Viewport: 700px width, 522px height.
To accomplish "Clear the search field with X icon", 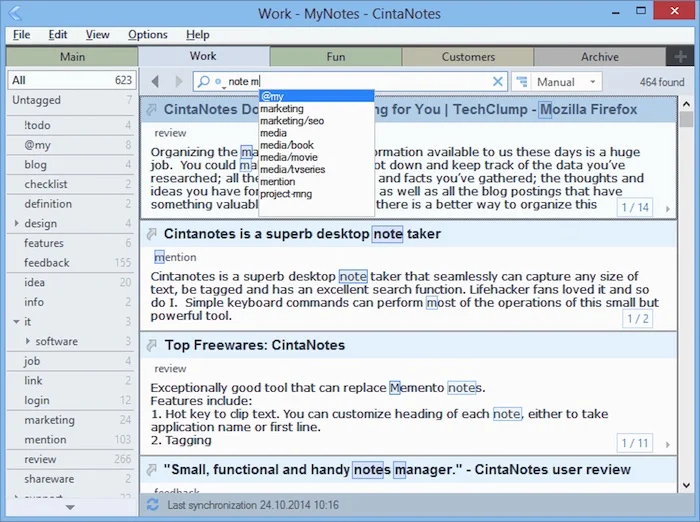I will point(497,81).
